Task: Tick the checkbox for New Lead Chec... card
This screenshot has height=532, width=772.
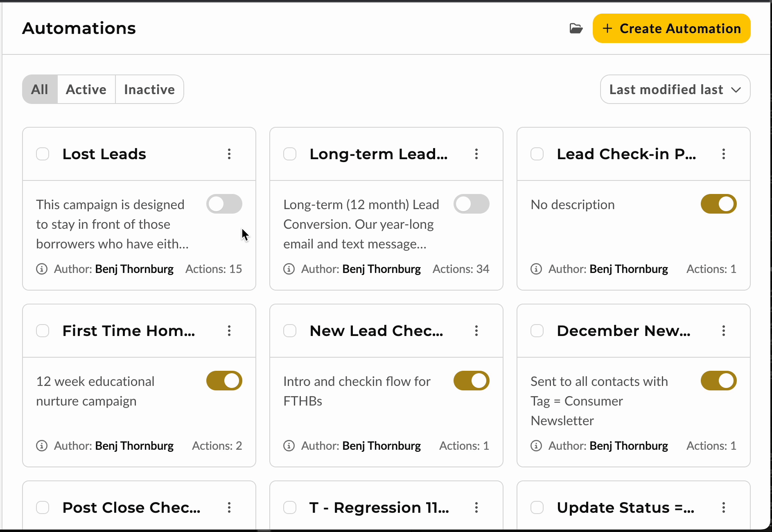Action: click(x=290, y=331)
